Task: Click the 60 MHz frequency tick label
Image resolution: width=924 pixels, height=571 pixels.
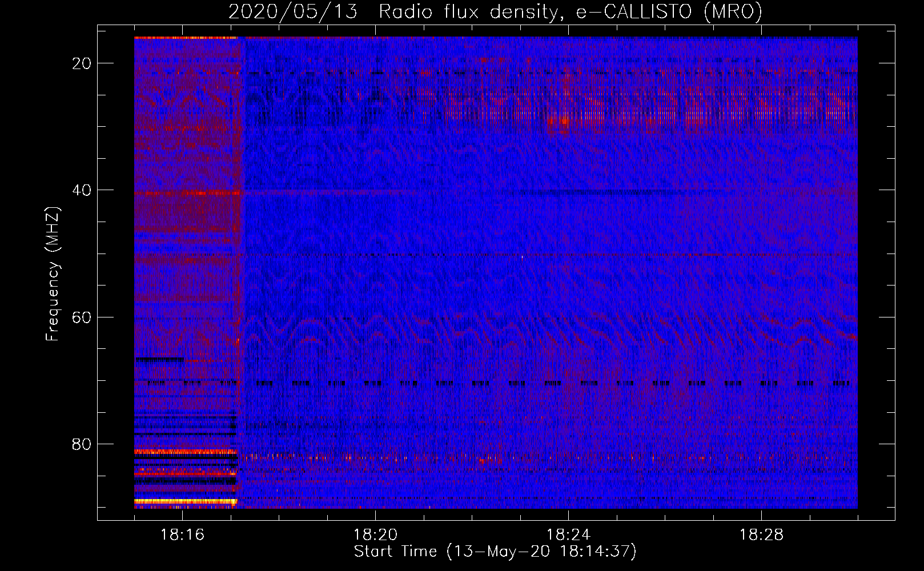Action: point(82,317)
